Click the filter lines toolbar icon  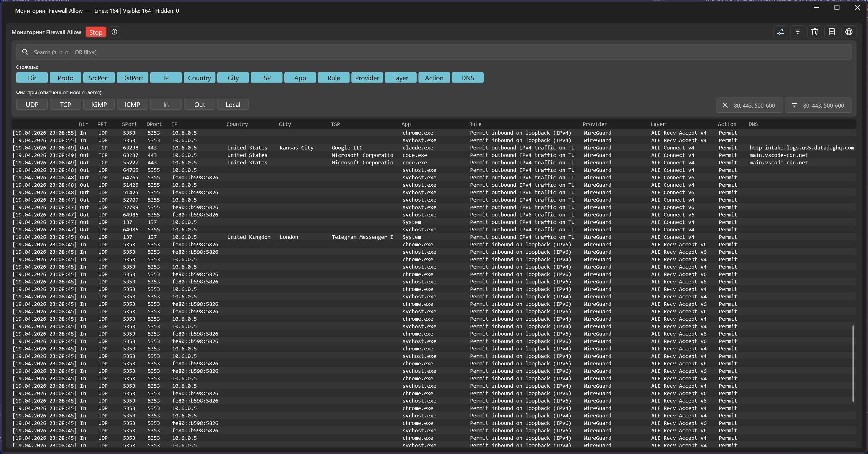pos(798,32)
